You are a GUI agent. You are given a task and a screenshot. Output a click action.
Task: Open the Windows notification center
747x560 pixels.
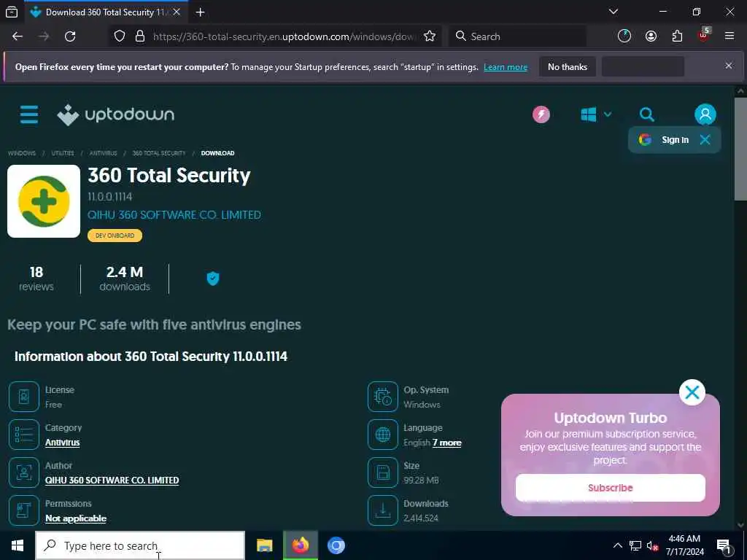click(724, 545)
